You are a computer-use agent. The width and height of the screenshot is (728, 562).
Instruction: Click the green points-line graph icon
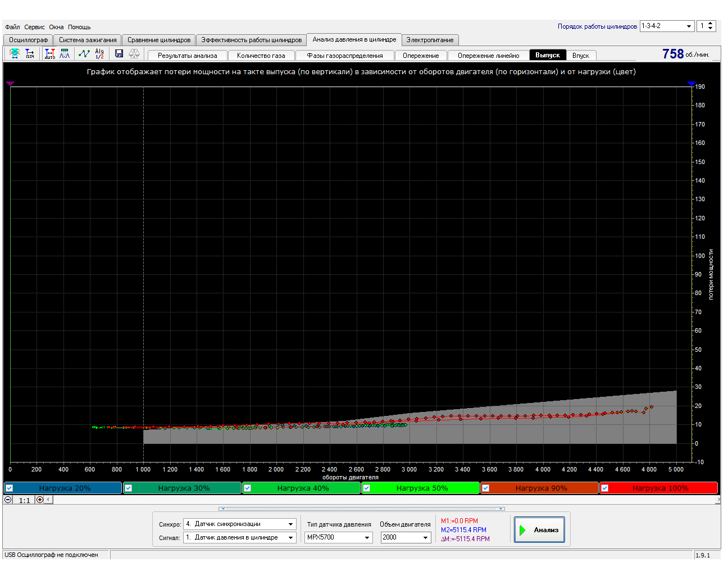click(x=84, y=53)
